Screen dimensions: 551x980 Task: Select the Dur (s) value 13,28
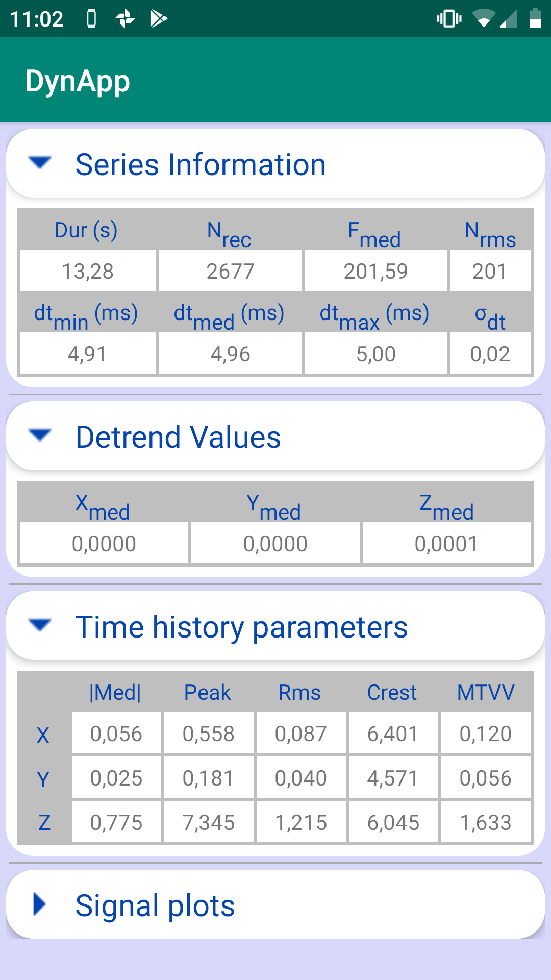click(88, 271)
